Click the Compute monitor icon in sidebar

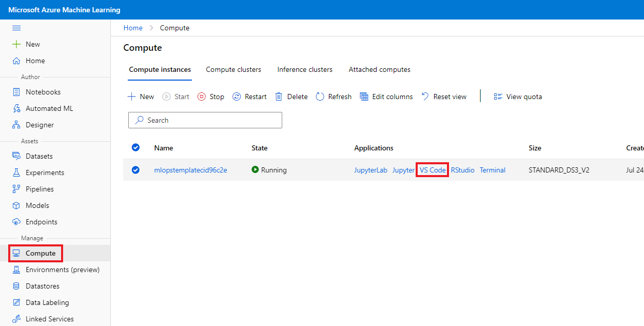tap(16, 253)
